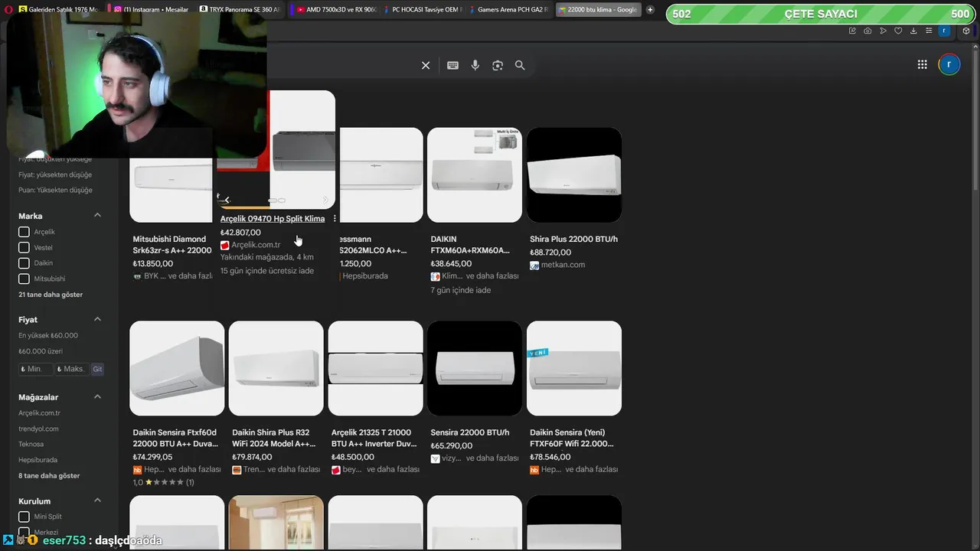Click the magnifier search button
Screen dimensions: 980x551
click(x=520, y=66)
